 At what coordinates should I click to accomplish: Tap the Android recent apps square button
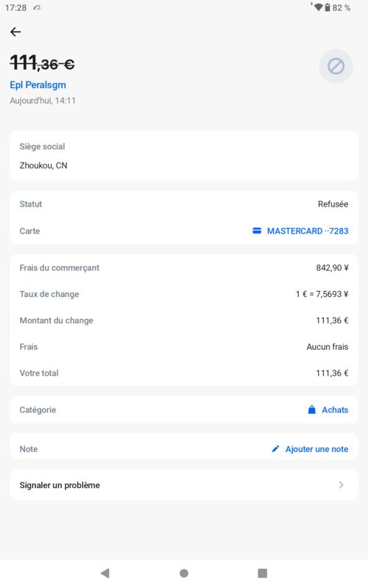tap(263, 573)
